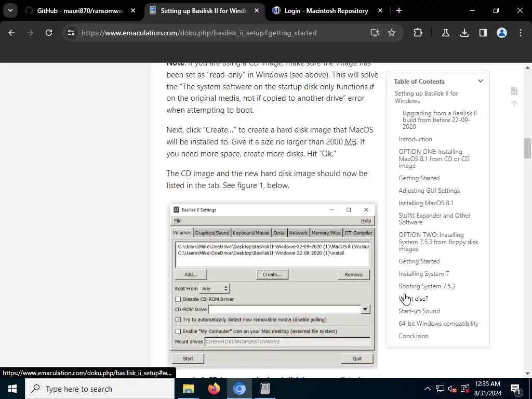This screenshot has height=399, width=532.
Task: Close the GitHub mauri870 tab
Action: point(133,11)
